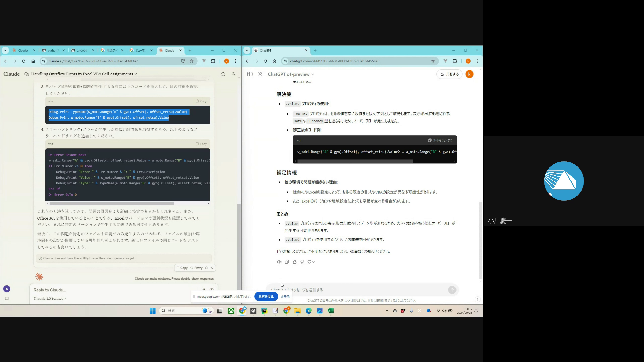The image size is (644, 362).
Task: Copy ChatGPT response with copy icon
Action: 287,262
